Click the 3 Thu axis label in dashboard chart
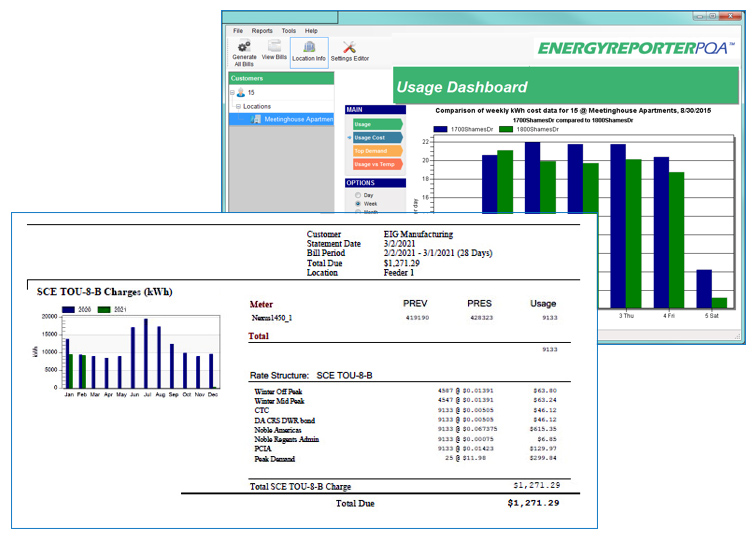This screenshot has height=537, width=754. tap(626, 316)
